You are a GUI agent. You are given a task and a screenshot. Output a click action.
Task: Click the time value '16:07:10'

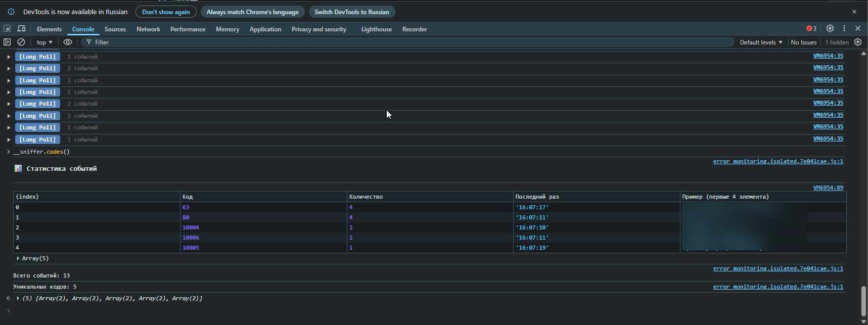click(x=532, y=227)
